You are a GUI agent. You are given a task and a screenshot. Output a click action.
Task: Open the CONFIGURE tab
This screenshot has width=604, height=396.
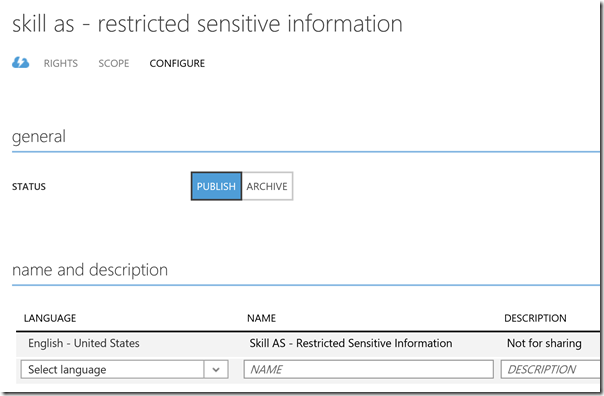[x=177, y=63]
